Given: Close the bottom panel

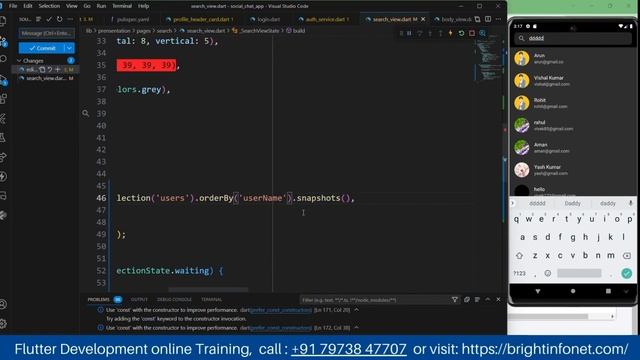Looking at the screenshot, I should 498,300.
